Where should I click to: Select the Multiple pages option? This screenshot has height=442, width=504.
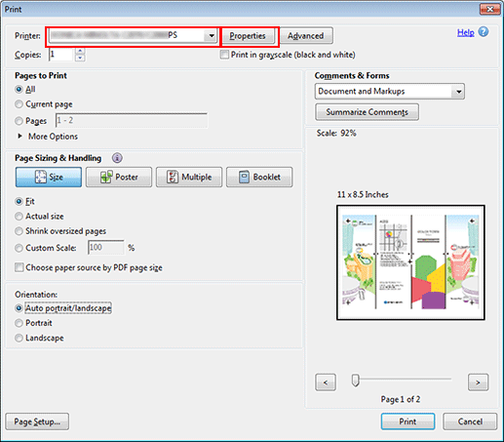[189, 177]
